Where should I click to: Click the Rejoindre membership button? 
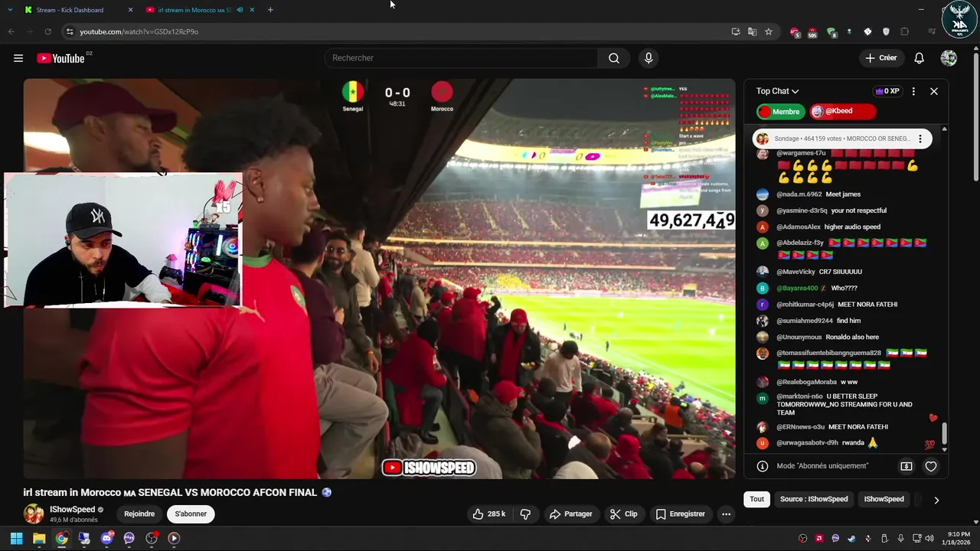[139, 514]
